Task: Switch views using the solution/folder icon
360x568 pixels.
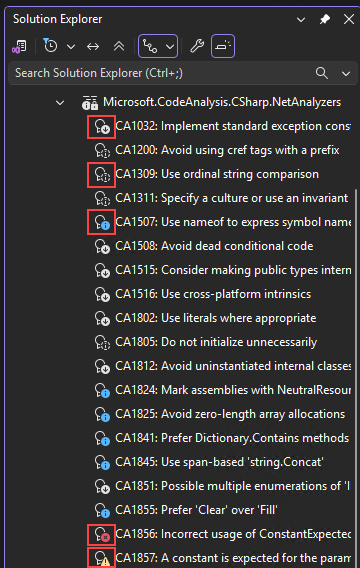Action: [x=19, y=47]
